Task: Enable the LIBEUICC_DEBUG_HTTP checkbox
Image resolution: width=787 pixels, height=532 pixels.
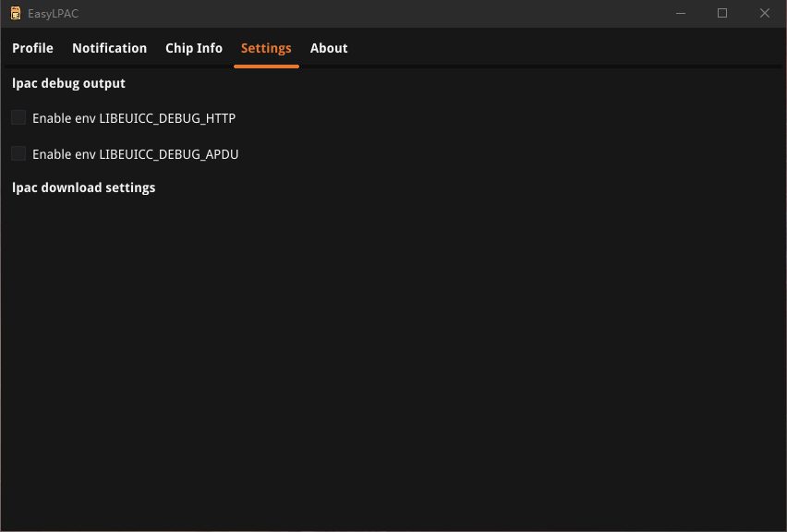Action: pos(18,117)
